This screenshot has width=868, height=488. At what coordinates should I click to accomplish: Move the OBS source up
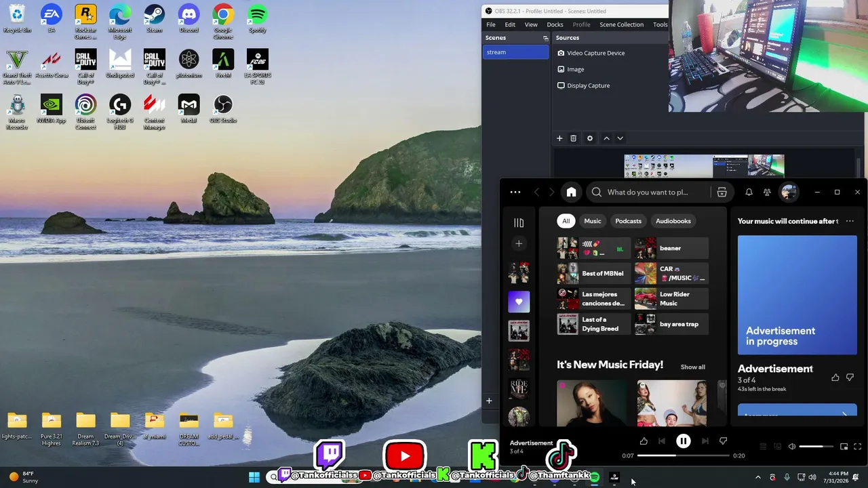606,138
